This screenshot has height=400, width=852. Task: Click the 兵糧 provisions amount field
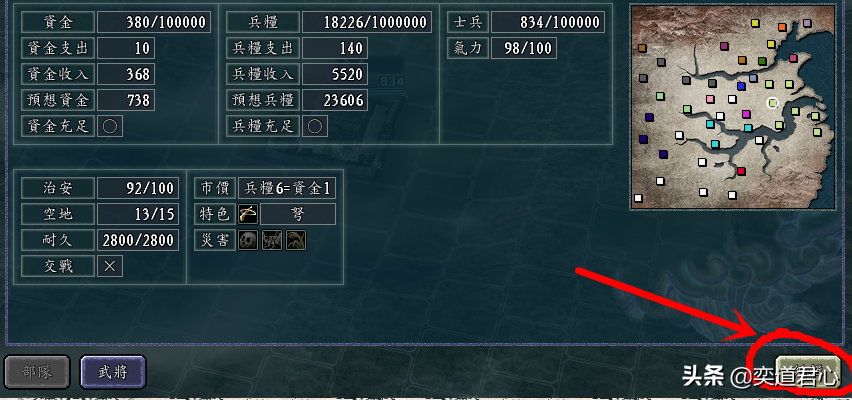pos(367,22)
